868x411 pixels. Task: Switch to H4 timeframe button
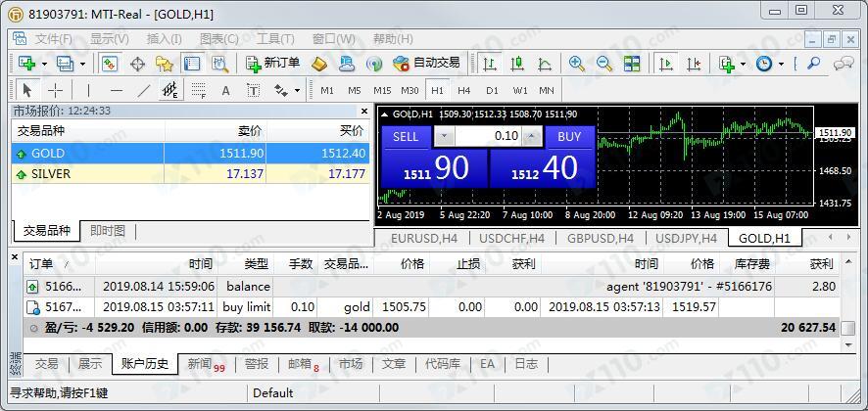pyautogui.click(x=464, y=90)
